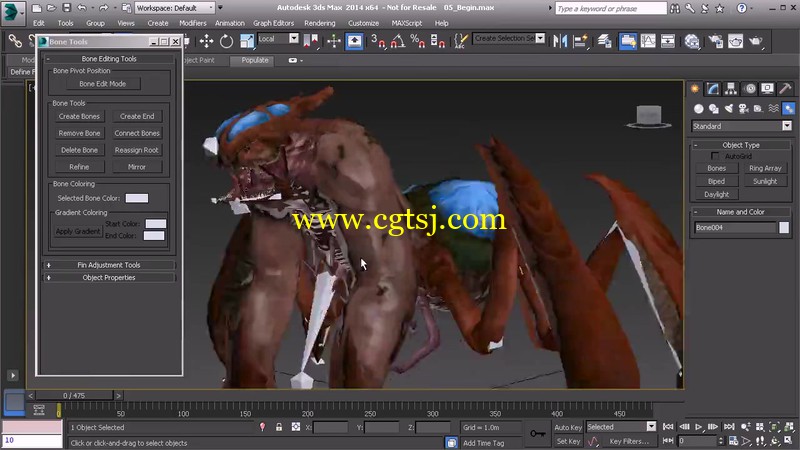Switch to the Populate ribbon tab
The width and height of the screenshot is (800, 450).
pos(255,60)
